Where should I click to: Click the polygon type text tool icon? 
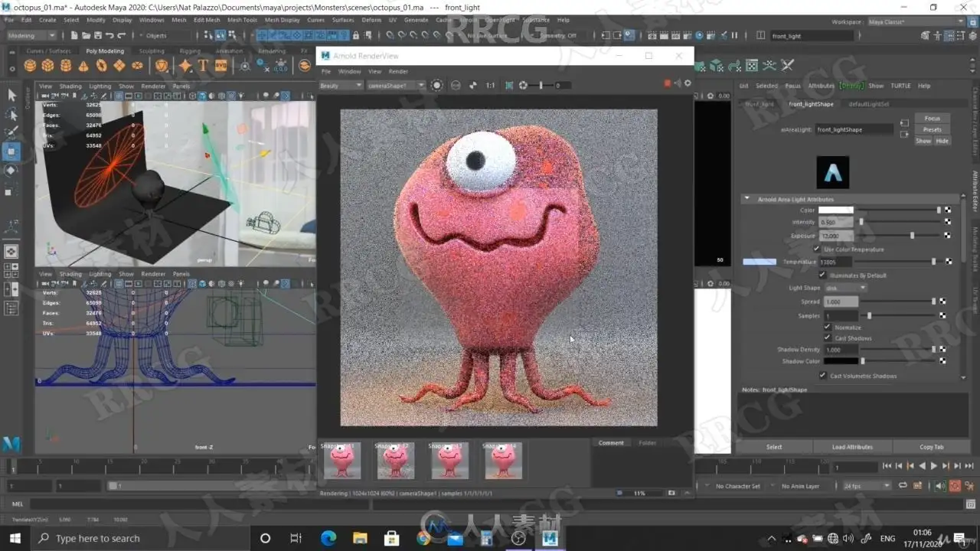click(203, 66)
